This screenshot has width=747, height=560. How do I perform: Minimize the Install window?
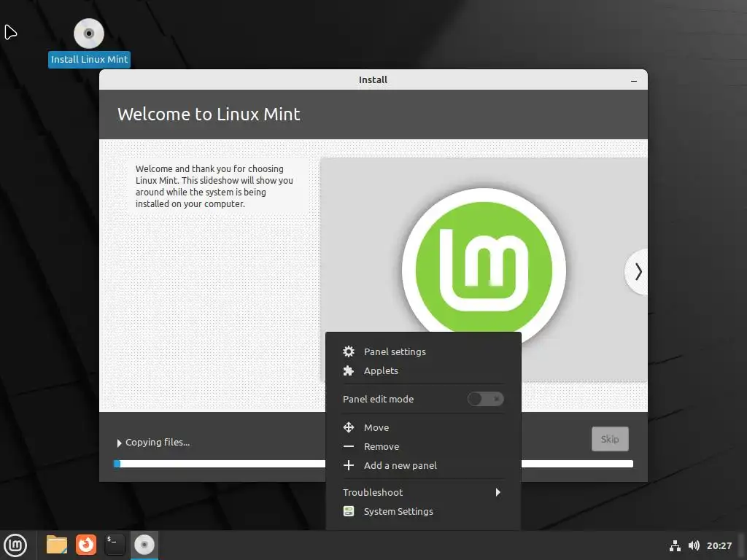click(634, 80)
